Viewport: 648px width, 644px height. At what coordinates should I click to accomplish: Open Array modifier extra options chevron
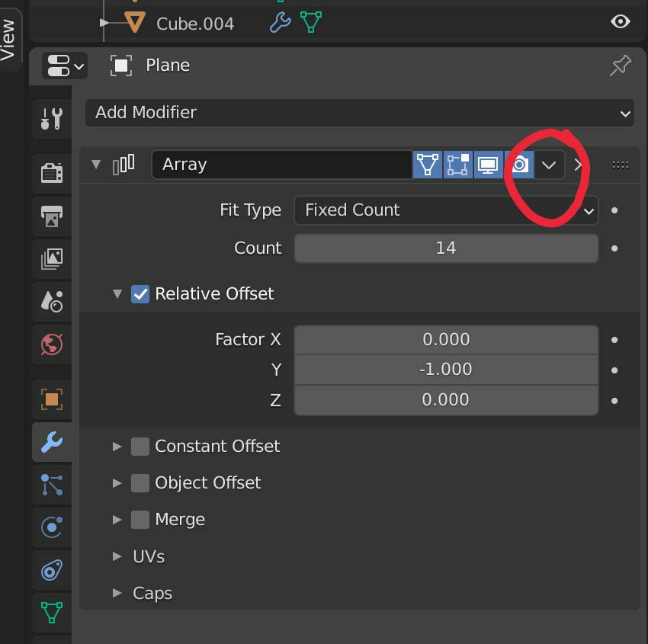pos(549,165)
